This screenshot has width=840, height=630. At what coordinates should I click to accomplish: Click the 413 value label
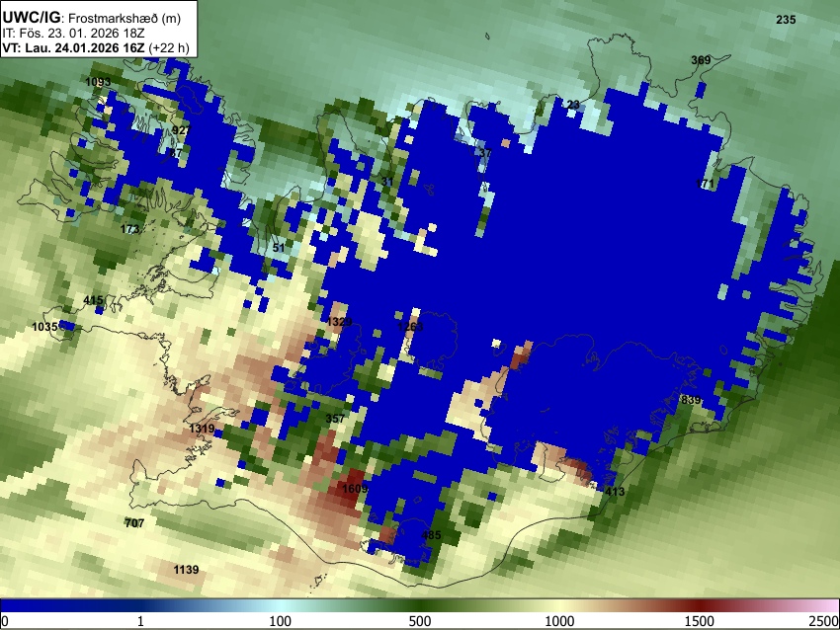point(615,491)
